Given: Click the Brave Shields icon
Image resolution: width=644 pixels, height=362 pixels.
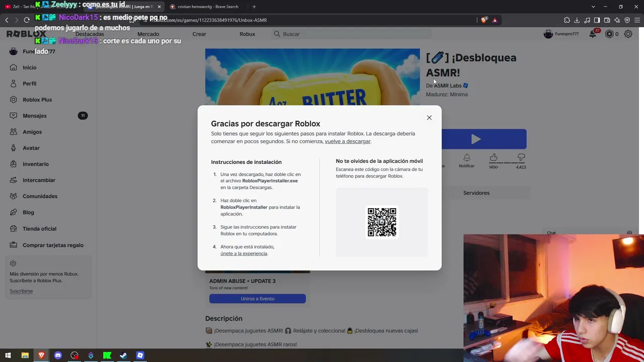Looking at the screenshot, I should point(484,20).
